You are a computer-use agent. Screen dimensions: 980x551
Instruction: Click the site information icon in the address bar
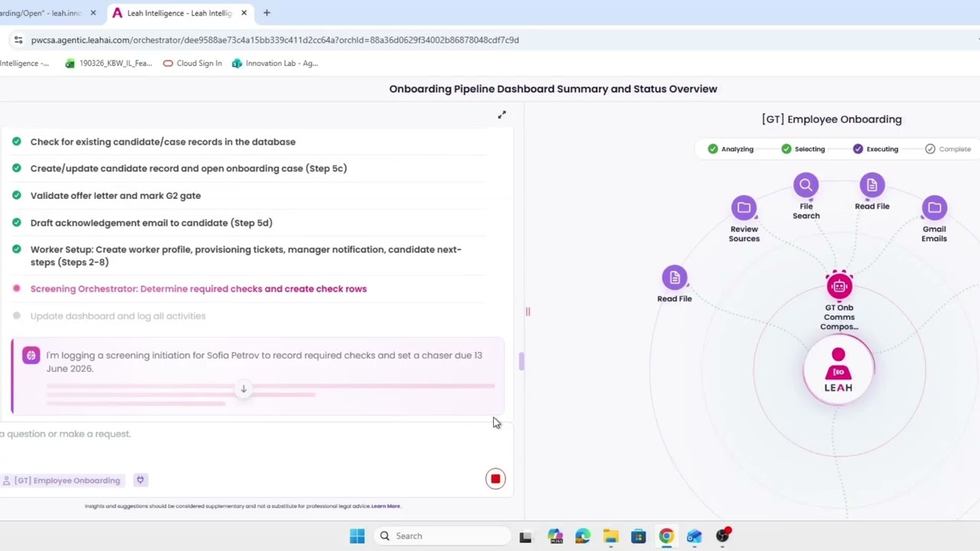pos(18,40)
